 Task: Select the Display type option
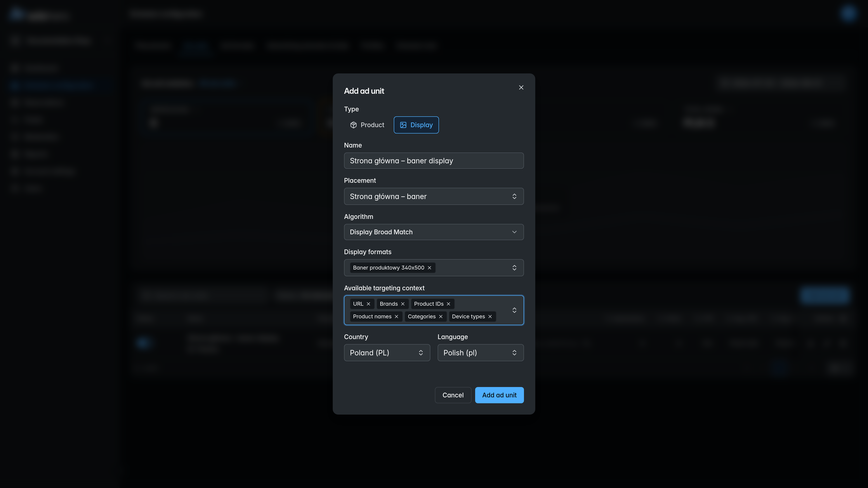[416, 125]
